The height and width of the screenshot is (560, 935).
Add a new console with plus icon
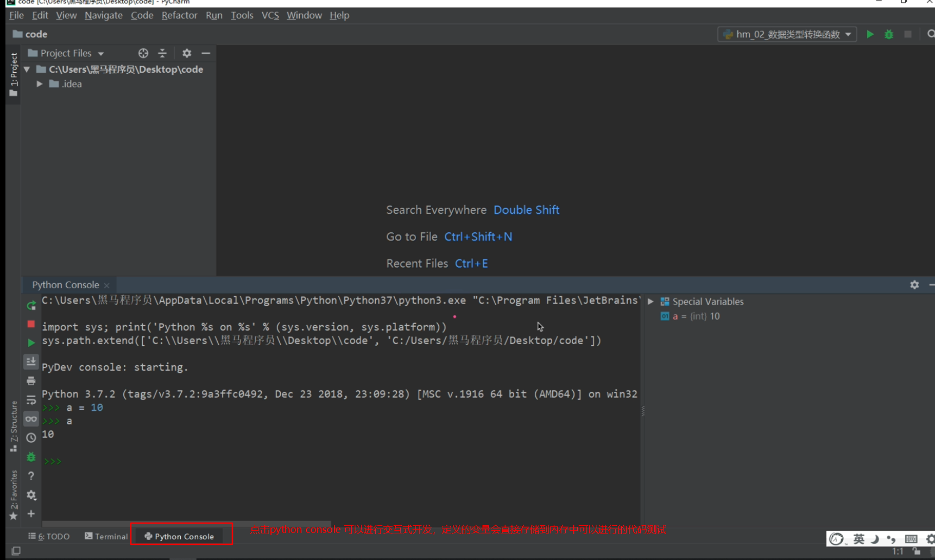[31, 513]
